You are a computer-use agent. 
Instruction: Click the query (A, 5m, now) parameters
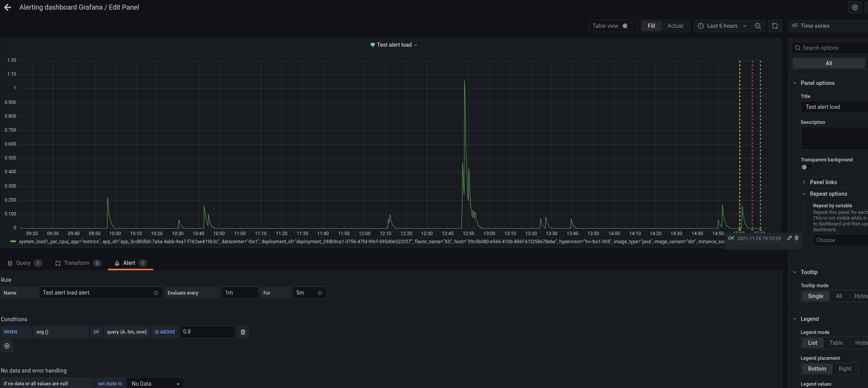(127, 332)
